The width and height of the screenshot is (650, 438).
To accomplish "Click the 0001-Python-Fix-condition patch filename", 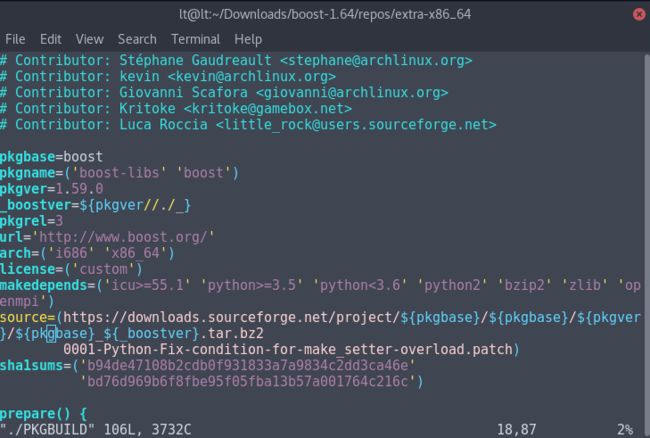I will [288, 350].
